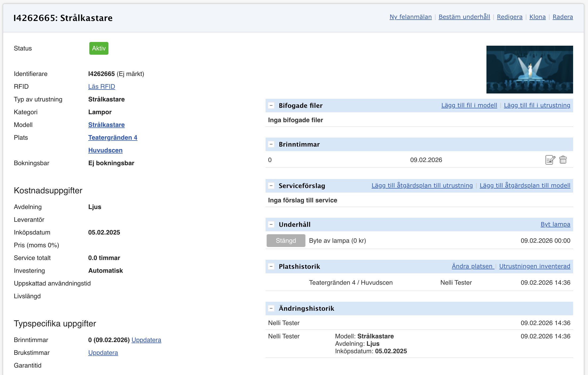Collapse the Serviceförslag section
The image size is (588, 375).
tap(271, 186)
